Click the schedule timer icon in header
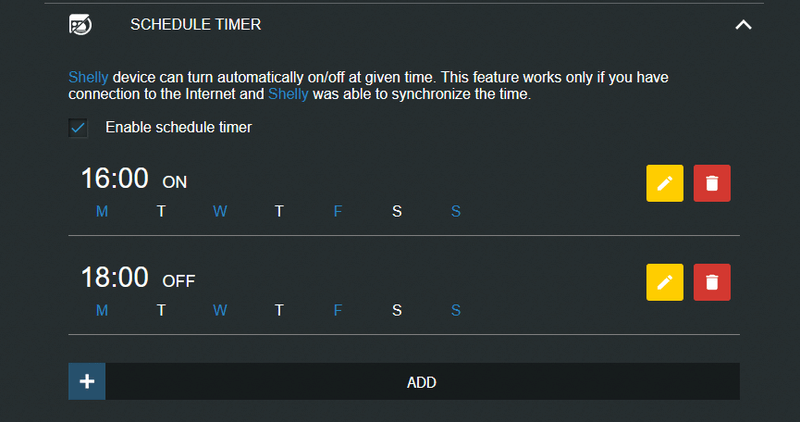Viewport: 800px width, 422px height. tap(82, 25)
